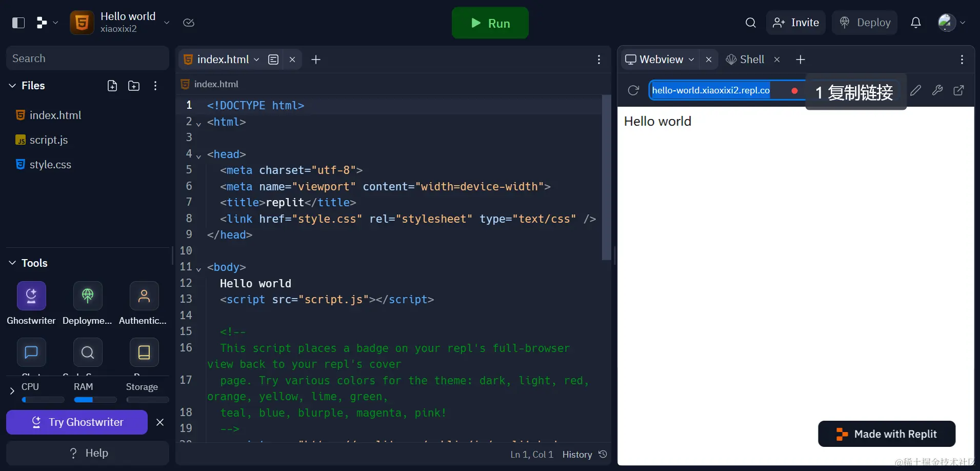Open the Hello world project name dropdown

167,23
